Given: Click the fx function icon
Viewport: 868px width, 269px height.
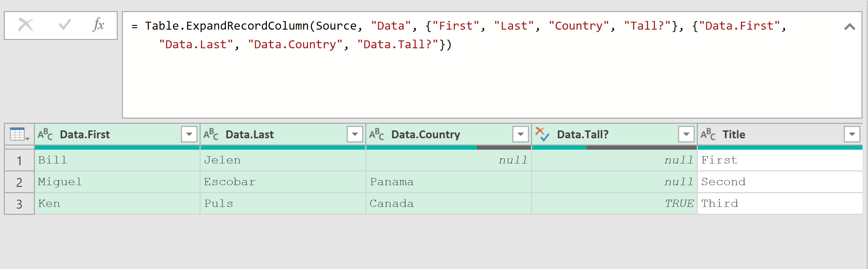Looking at the screenshot, I should point(98,25).
